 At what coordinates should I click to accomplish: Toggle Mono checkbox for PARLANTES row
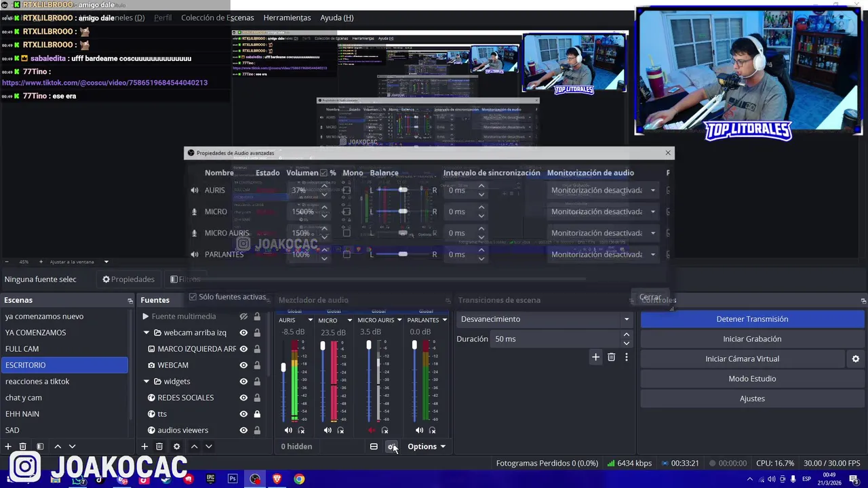(x=347, y=255)
